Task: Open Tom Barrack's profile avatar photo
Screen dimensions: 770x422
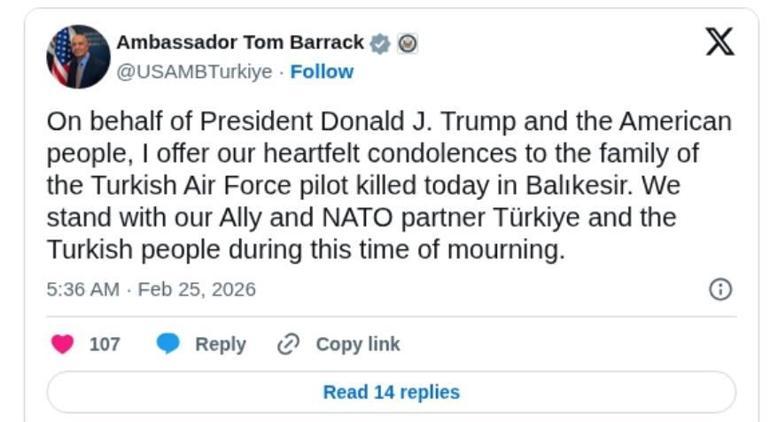Action: point(78,57)
